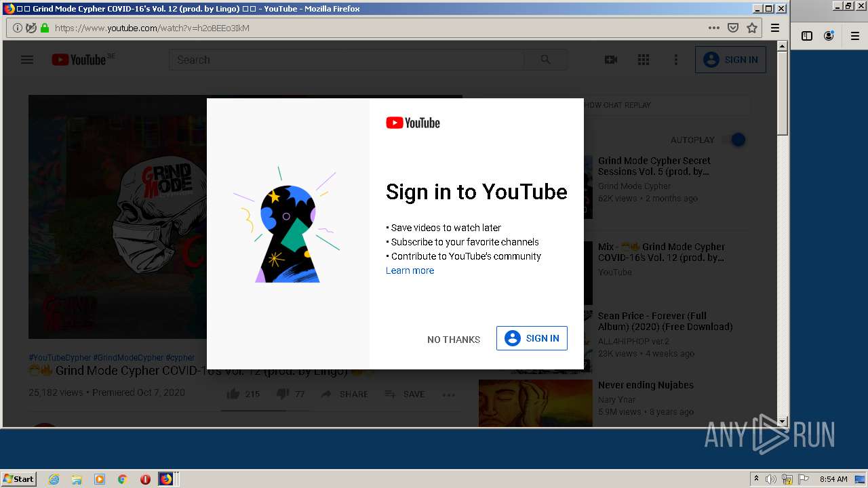Click the video player thumbnail area
868x488 pixels.
pos(117,217)
